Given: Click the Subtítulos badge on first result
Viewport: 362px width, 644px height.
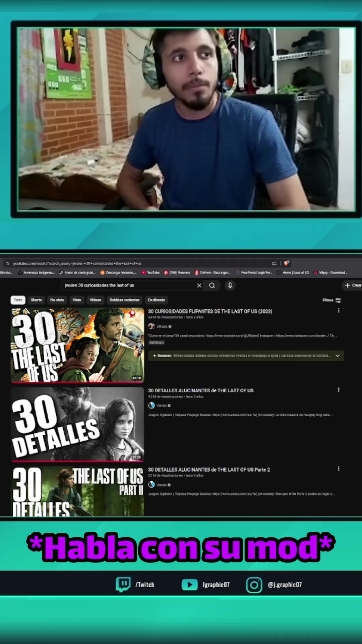Looking at the screenshot, I should click(157, 343).
